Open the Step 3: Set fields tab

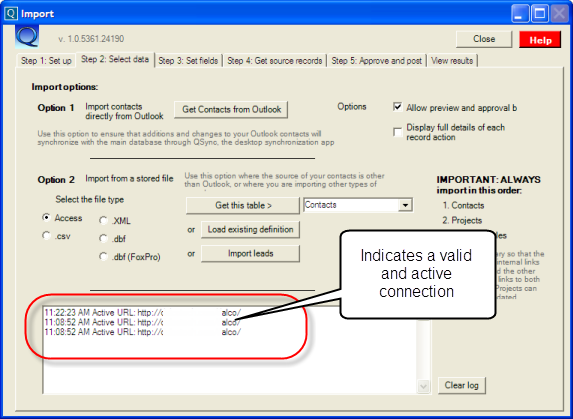(188, 61)
